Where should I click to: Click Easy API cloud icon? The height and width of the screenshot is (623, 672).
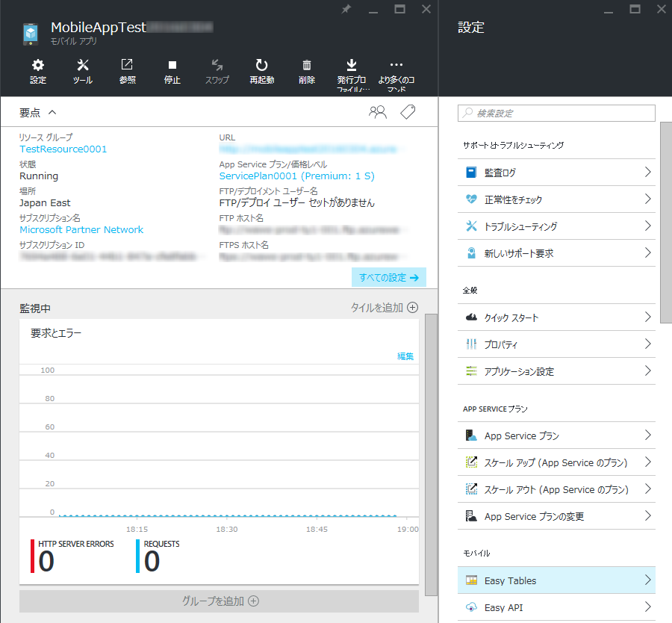point(471,607)
